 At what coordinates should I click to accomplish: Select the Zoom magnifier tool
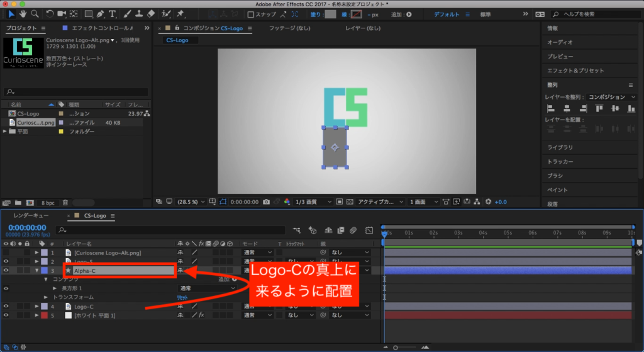(x=35, y=14)
